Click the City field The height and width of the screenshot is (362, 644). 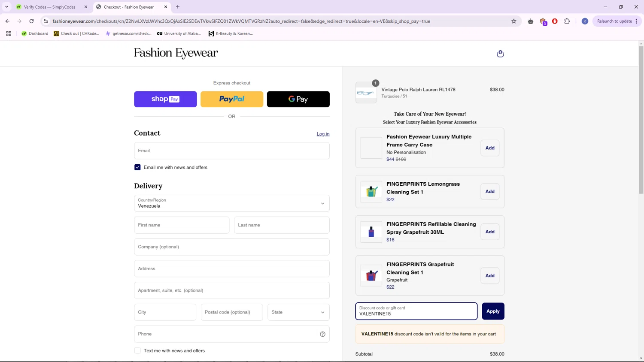pyautogui.click(x=165, y=312)
